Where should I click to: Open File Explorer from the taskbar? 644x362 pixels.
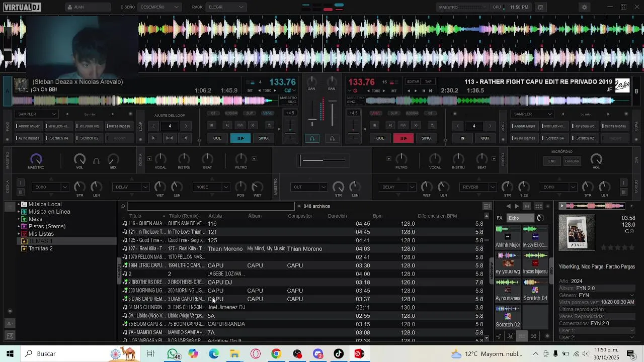point(234,354)
